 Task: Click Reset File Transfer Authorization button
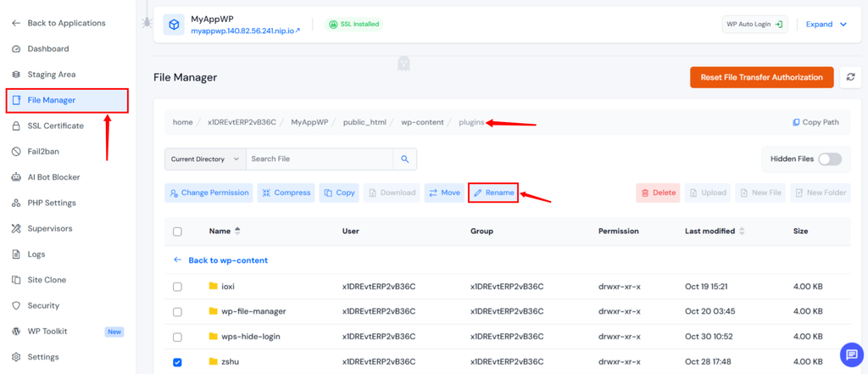coord(762,77)
